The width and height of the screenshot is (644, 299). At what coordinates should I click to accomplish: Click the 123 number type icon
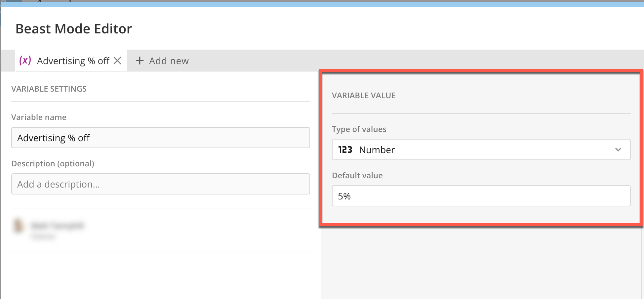[x=345, y=149]
